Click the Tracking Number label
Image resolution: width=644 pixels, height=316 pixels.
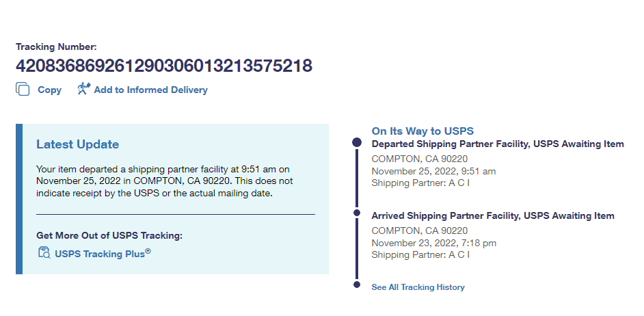pyautogui.click(x=56, y=47)
